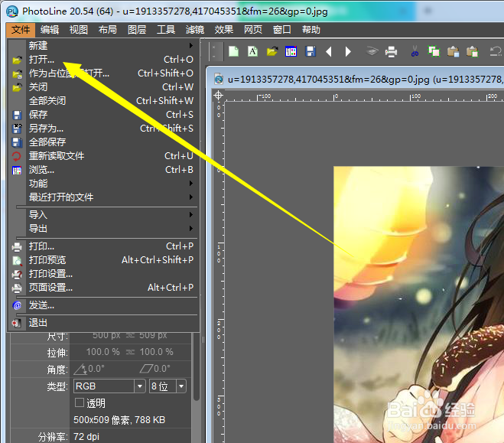
Task: Expand the 功能 submenu
Action: (x=102, y=184)
